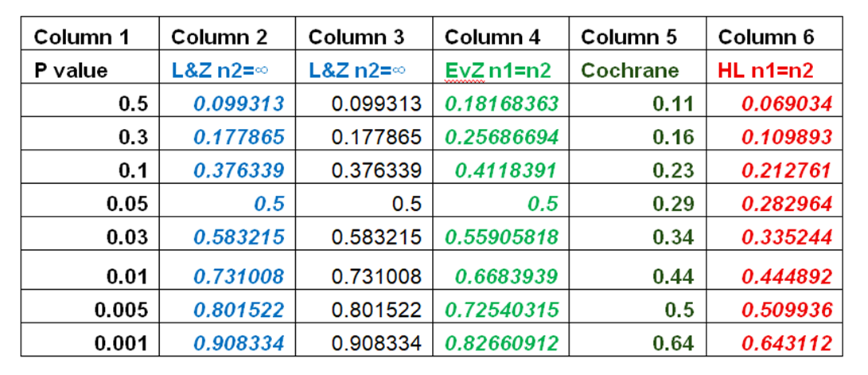Screen dimensions: 868x375
Task: Click the Column 6 header cell
Action: 765,37
